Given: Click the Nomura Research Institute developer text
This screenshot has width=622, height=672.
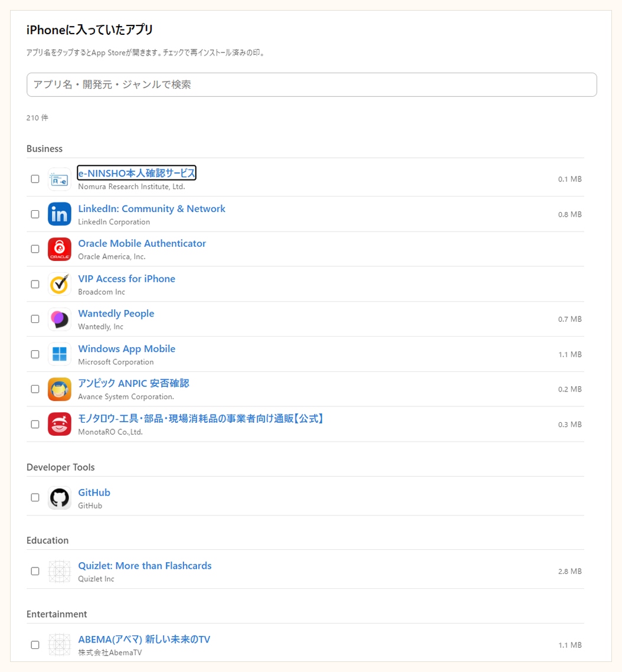Looking at the screenshot, I should [132, 187].
